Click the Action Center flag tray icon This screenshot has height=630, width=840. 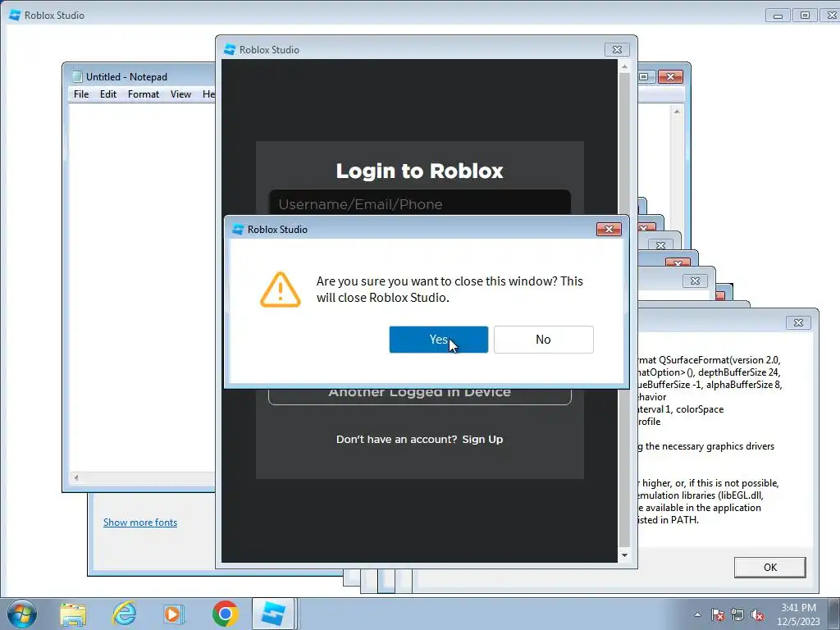(x=718, y=614)
